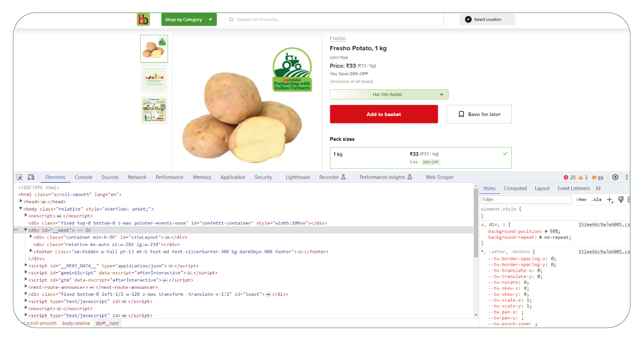Image resolution: width=644 pixels, height=339 pixels.
Task: Select body.relative in the breadcrumb bar
Action: point(76,323)
